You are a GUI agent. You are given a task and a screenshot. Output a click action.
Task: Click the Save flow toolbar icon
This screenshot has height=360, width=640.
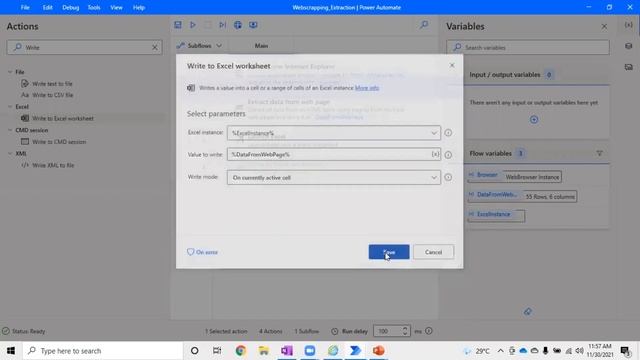click(x=178, y=25)
